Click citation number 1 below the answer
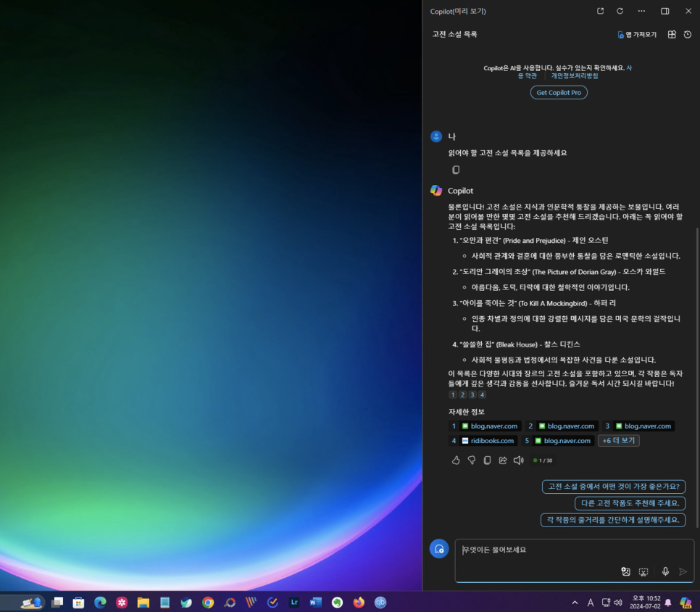The image size is (700, 612). pyautogui.click(x=453, y=395)
